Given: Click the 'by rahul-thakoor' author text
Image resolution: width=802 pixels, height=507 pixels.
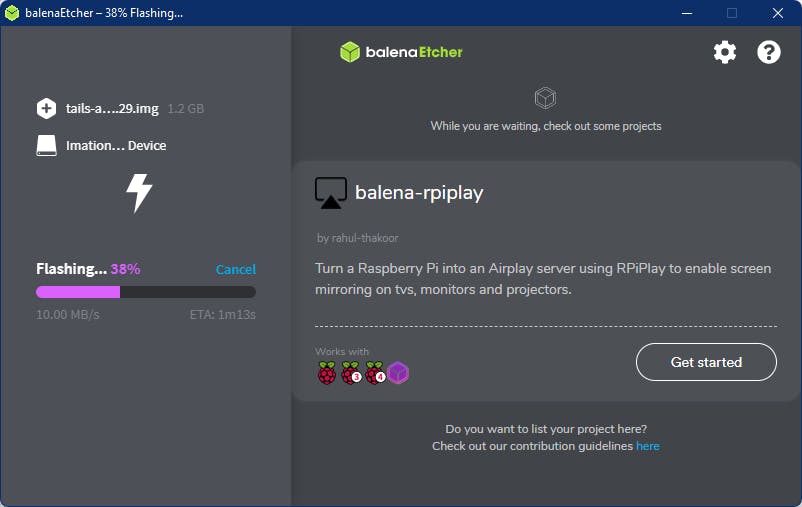Looking at the screenshot, I should tap(358, 238).
